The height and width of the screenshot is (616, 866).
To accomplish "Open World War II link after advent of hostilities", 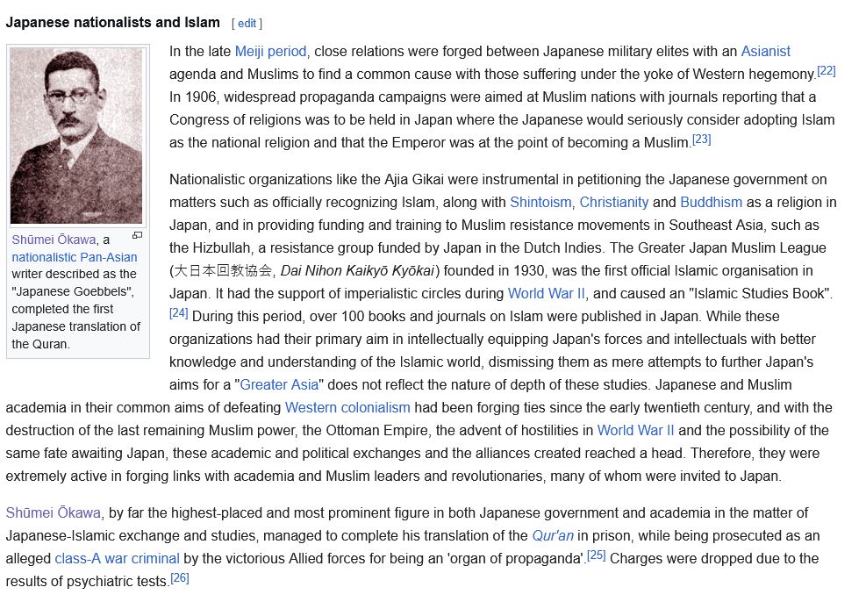I will tap(636, 430).
